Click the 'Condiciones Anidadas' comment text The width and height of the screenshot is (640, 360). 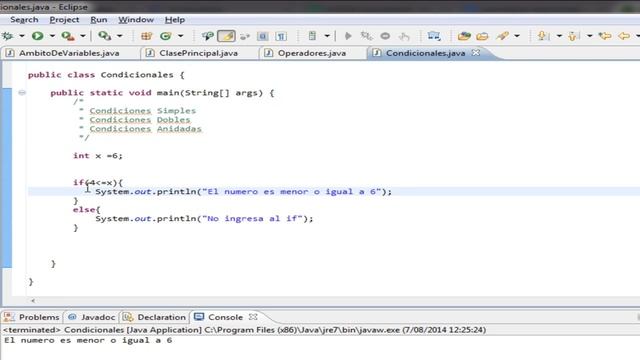point(145,129)
